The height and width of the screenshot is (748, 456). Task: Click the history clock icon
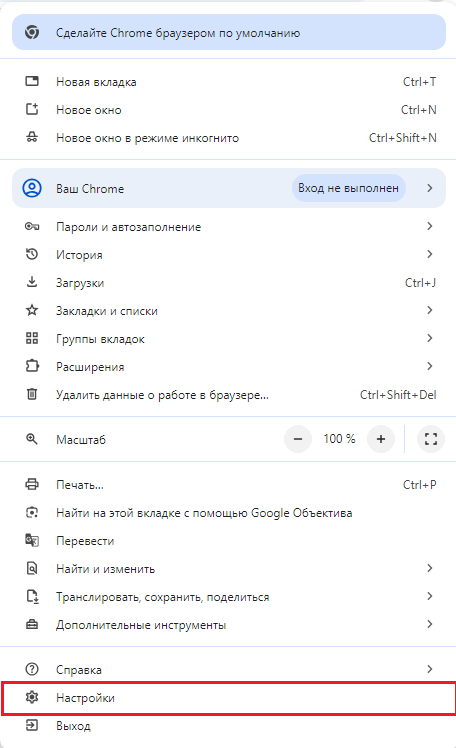pos(32,254)
